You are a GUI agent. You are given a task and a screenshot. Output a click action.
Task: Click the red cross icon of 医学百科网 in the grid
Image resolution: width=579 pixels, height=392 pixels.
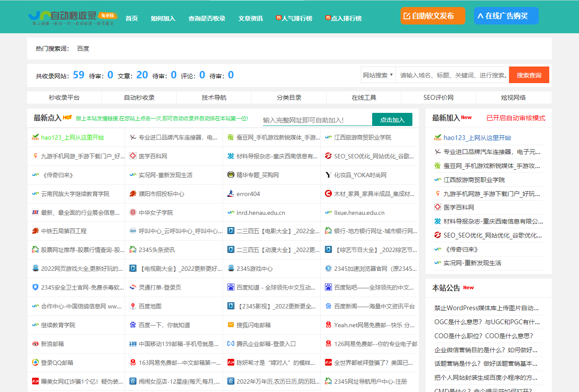[133, 156]
